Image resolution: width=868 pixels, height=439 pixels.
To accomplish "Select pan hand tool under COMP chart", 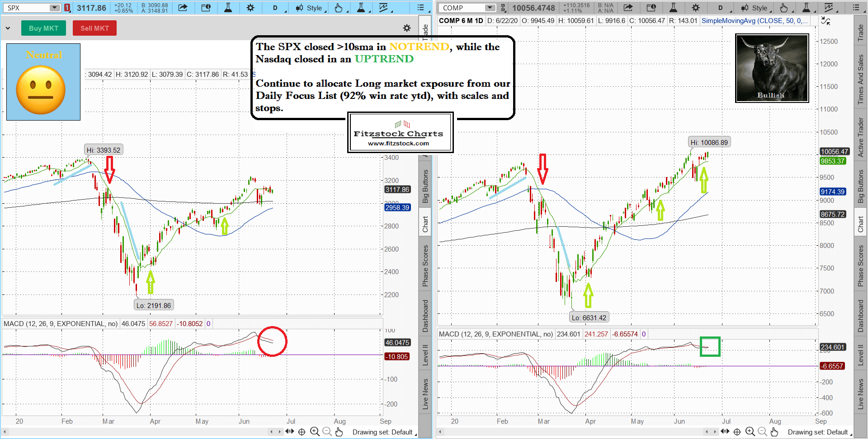I will tap(774, 432).
